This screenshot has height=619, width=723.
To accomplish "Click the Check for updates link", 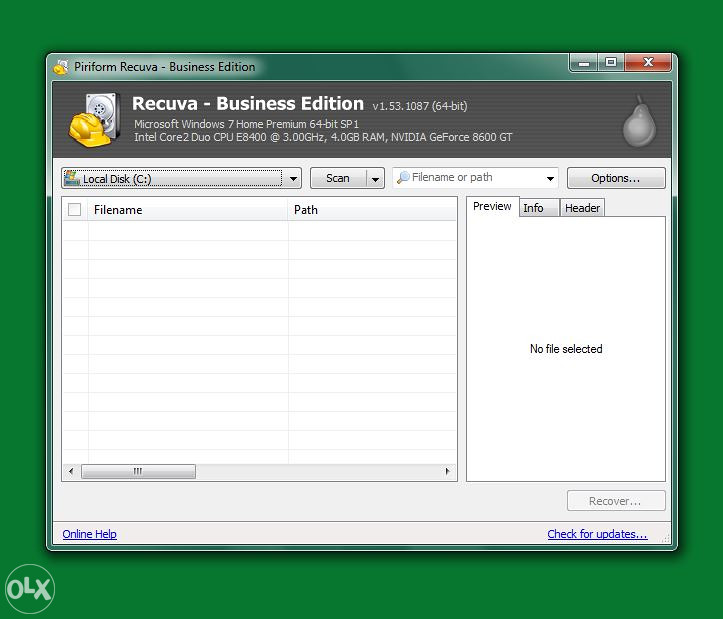I will (x=598, y=534).
